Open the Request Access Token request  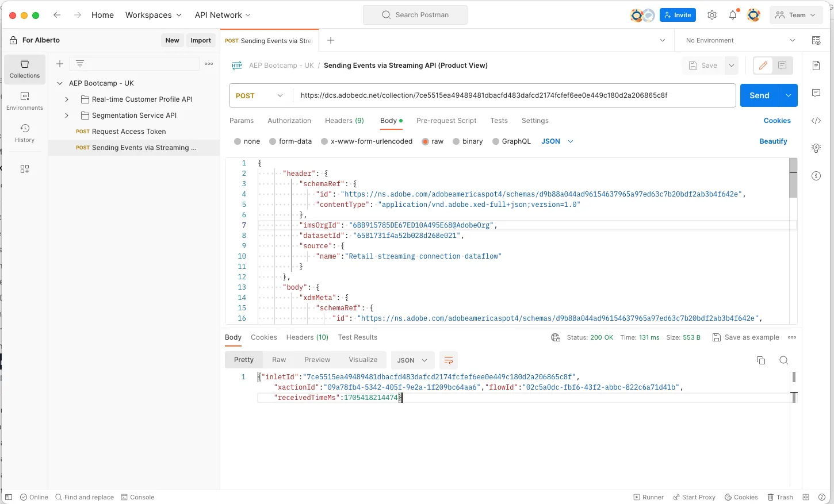pyautogui.click(x=129, y=132)
